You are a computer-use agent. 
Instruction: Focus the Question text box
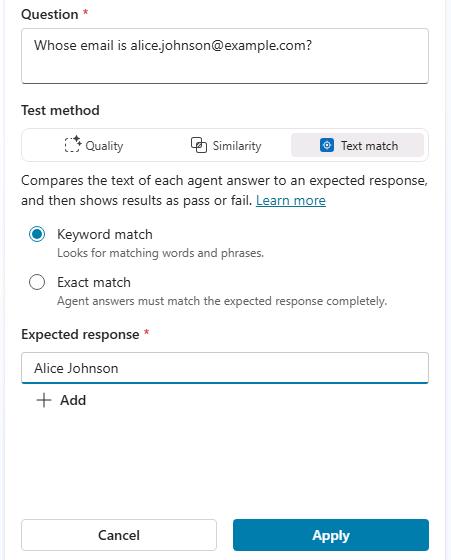point(225,56)
